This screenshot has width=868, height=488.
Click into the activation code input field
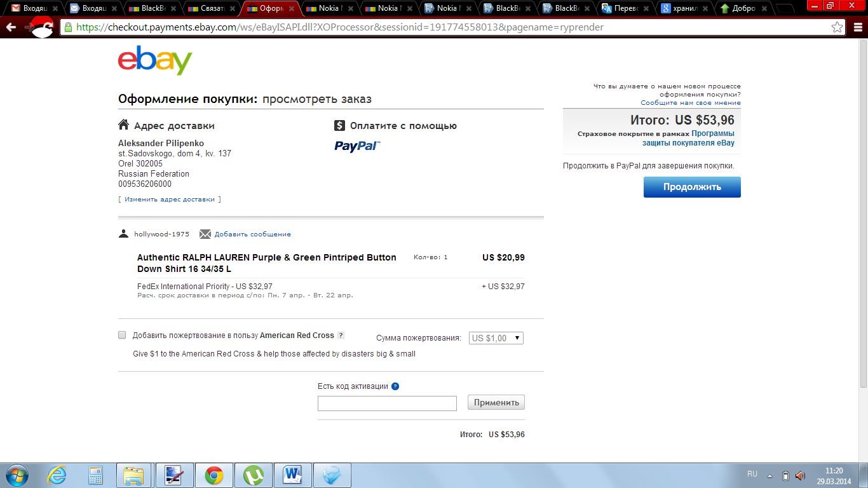click(387, 403)
